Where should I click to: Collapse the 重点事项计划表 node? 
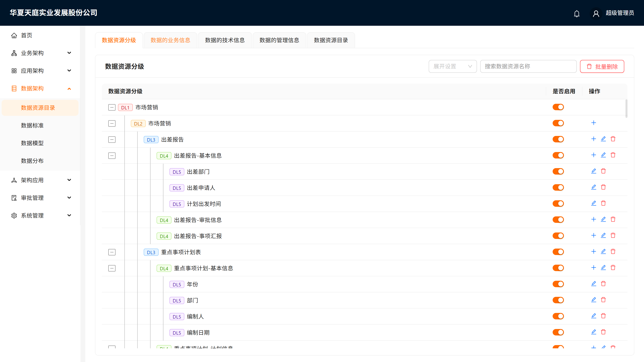click(112, 252)
